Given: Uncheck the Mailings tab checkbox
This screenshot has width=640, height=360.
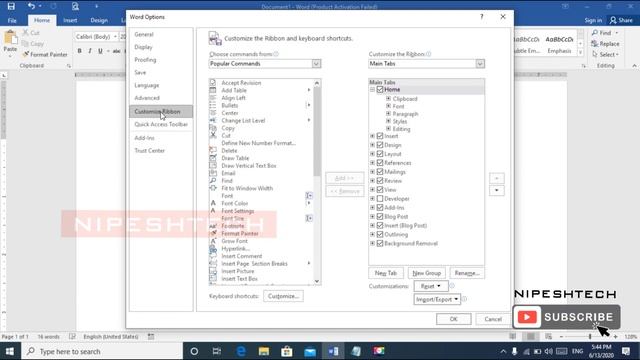Looking at the screenshot, I should 380,172.
